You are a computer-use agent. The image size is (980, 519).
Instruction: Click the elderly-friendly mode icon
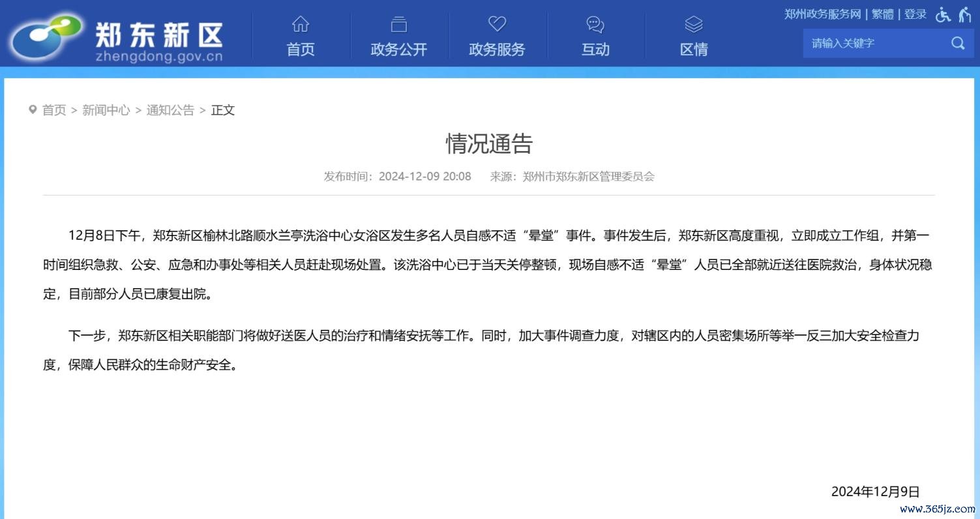(965, 14)
